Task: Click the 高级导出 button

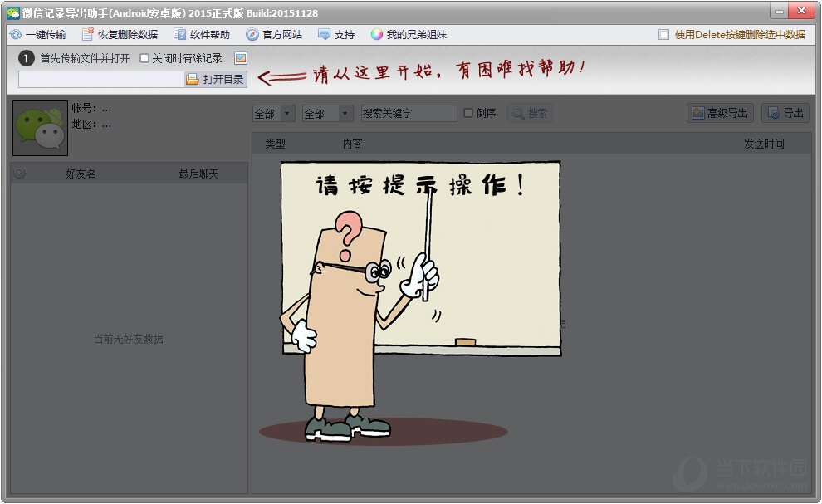Action: pos(721,113)
